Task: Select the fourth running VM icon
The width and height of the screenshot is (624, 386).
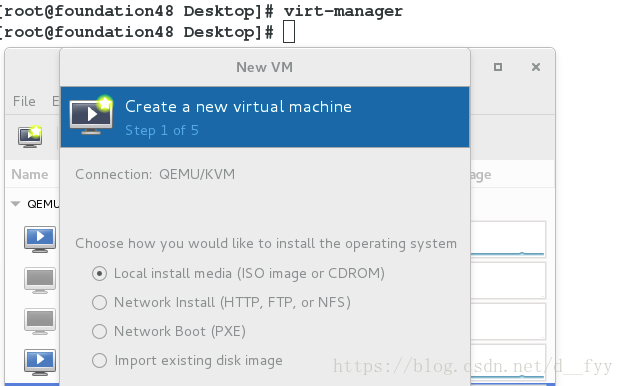Action: pyautogui.click(x=40, y=362)
